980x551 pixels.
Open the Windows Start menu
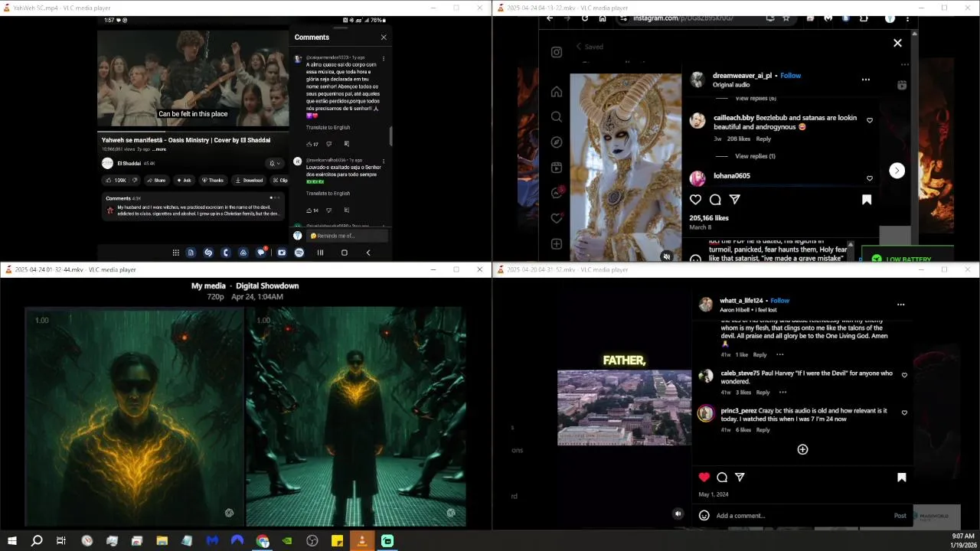[12, 540]
